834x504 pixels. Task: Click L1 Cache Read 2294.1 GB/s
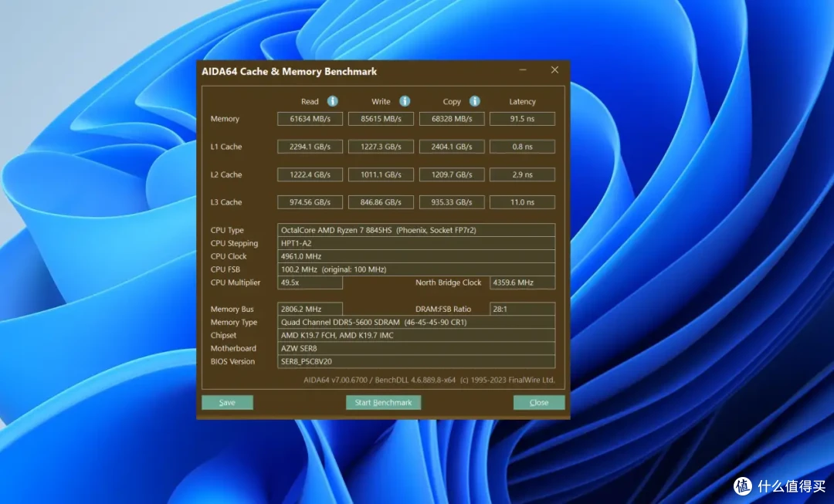[x=310, y=146]
